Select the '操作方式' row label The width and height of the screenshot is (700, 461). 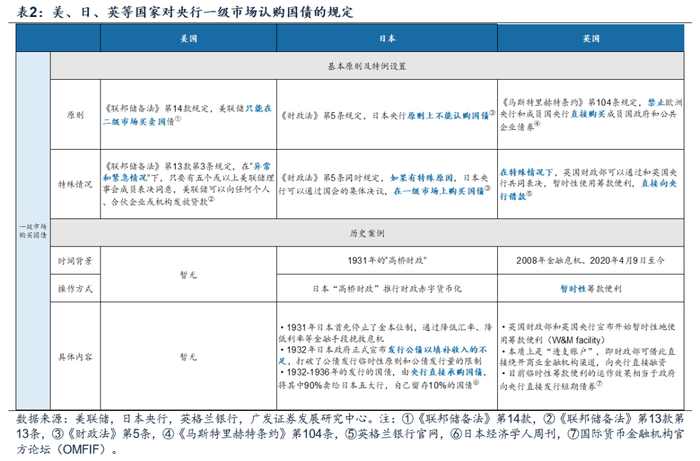point(75,288)
